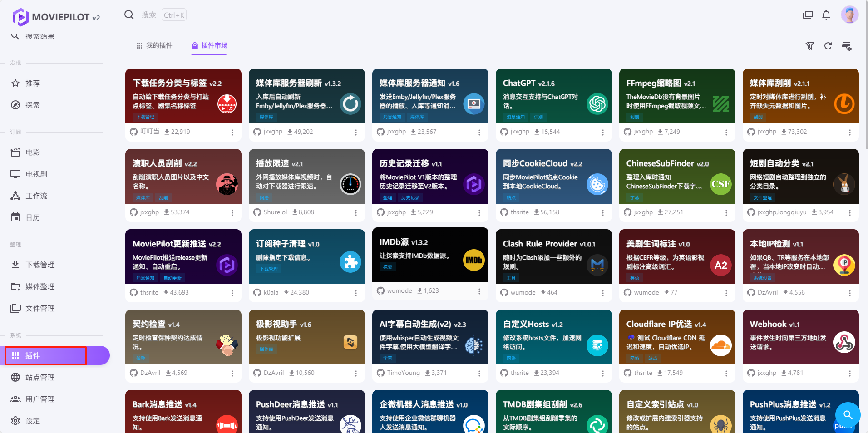Click author 叮叮当 on 下载任务分类与标签 card
The width and height of the screenshot is (868, 433).
coord(150,132)
